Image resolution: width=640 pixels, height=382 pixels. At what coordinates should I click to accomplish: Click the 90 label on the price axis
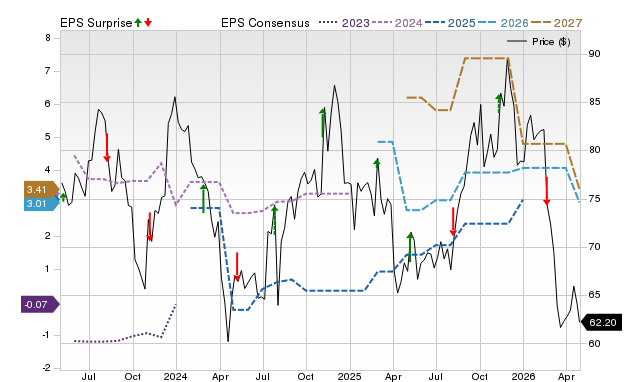[x=594, y=54]
